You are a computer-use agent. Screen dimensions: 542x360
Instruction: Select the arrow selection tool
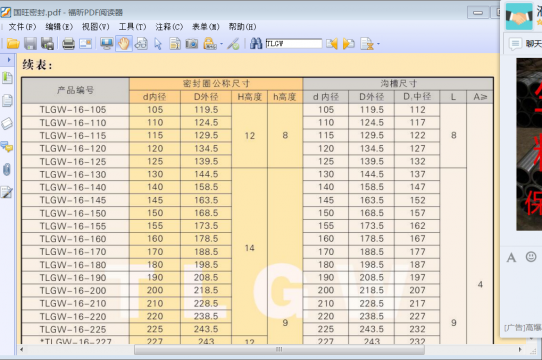click(x=158, y=44)
